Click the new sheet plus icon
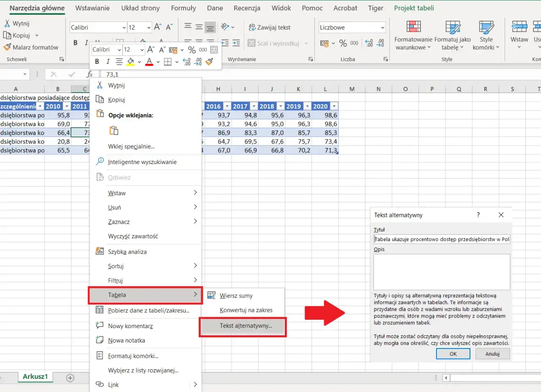Image resolution: width=541 pixels, height=392 pixels. pyautogui.click(x=70, y=378)
